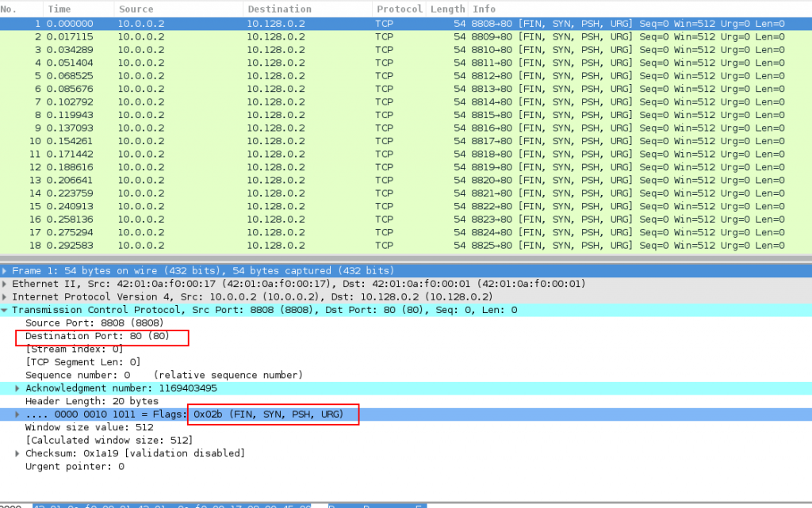The width and height of the screenshot is (812, 508).
Task: Click the Length column header
Action: [448, 9]
